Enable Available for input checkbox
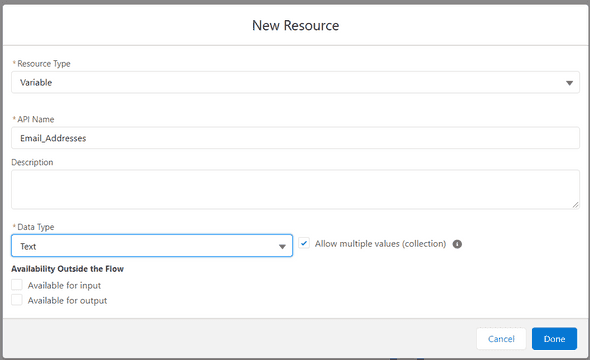590x360 pixels. [x=17, y=285]
